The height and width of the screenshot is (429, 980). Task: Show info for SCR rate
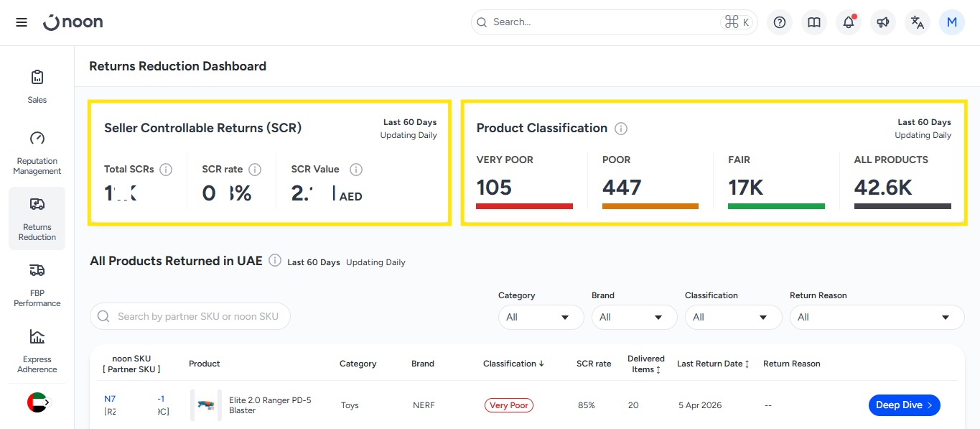(255, 170)
